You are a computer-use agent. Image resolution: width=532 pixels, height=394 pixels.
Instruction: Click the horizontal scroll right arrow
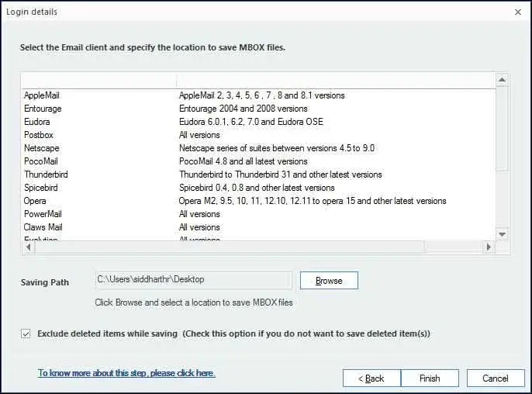pyautogui.click(x=489, y=247)
